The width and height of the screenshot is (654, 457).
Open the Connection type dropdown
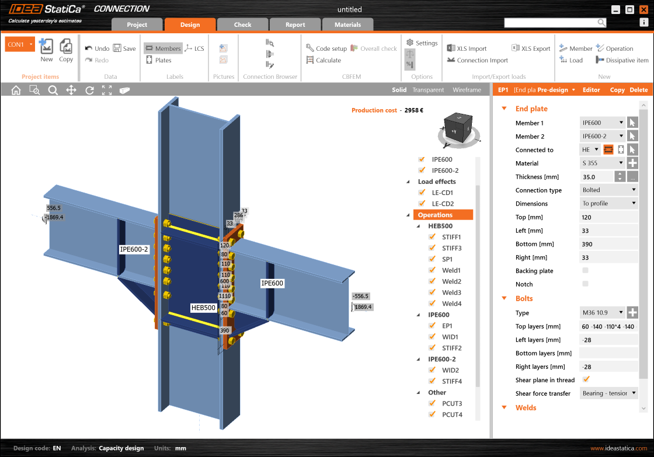(x=608, y=190)
